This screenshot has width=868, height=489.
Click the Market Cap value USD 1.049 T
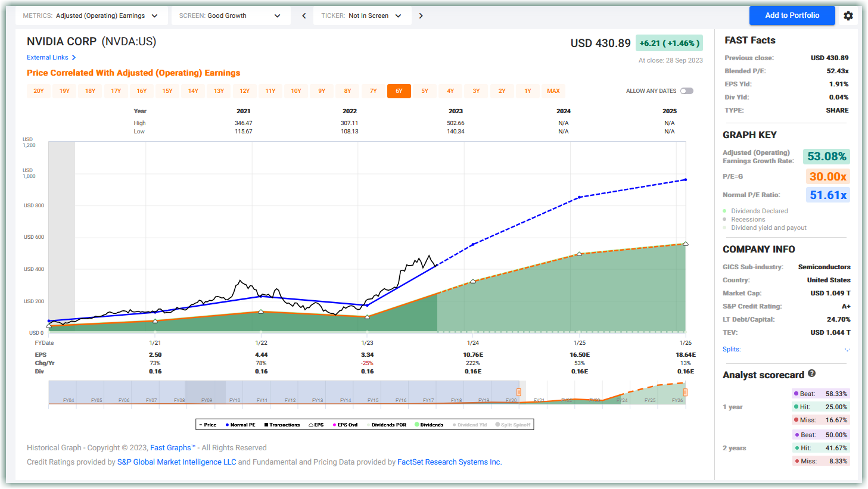point(830,293)
